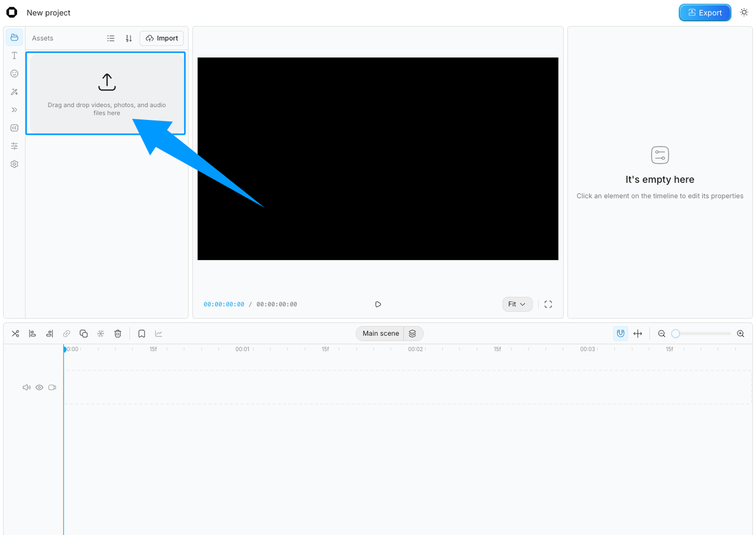Click the app logo icon
The height and width of the screenshot is (535, 756).
pyautogui.click(x=12, y=12)
